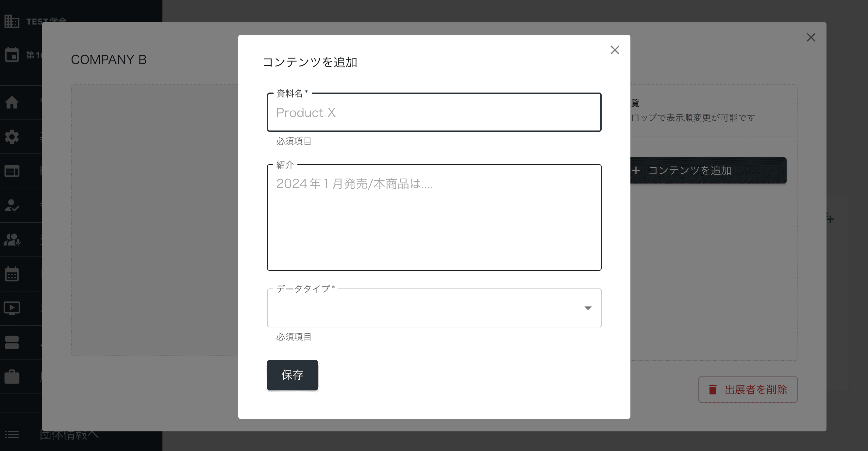
Task: Click the 出展者を削除 button
Action: point(748,389)
